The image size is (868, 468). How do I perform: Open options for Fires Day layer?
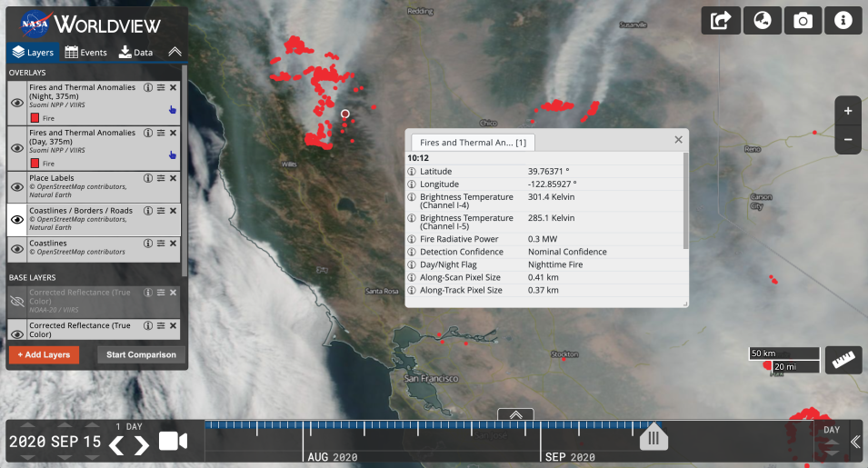tap(161, 133)
